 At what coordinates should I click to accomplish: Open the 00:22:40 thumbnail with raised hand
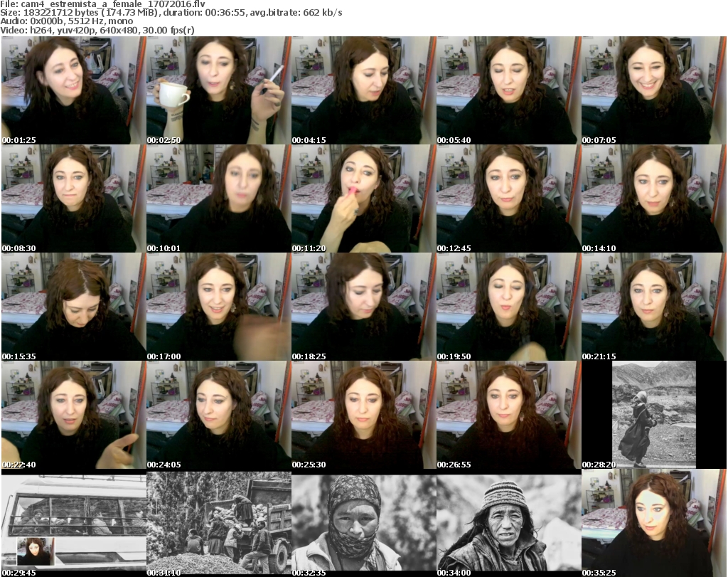74,415
